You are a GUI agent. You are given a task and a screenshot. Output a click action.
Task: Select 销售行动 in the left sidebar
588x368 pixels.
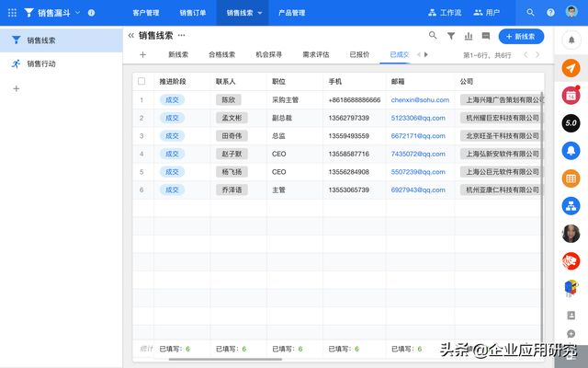point(62,63)
